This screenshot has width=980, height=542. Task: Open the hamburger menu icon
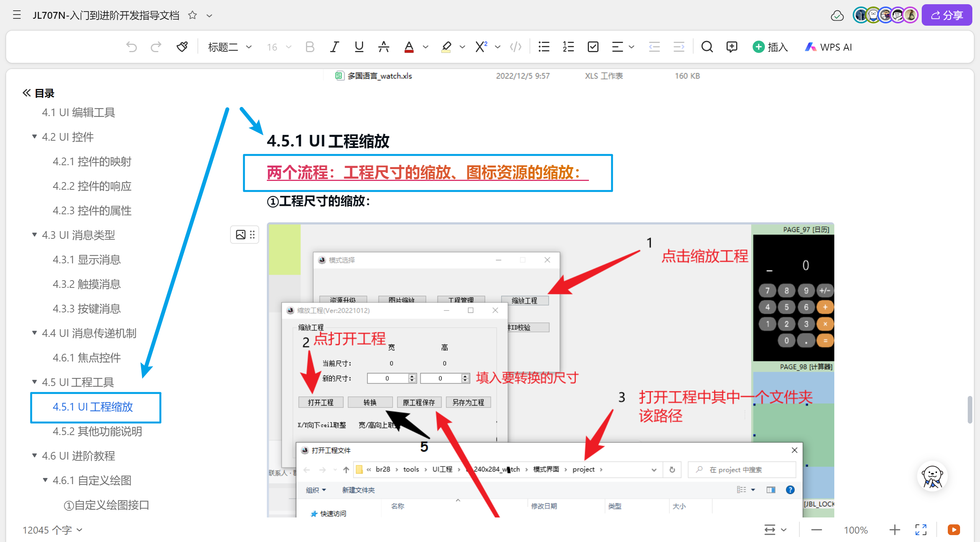coord(16,15)
